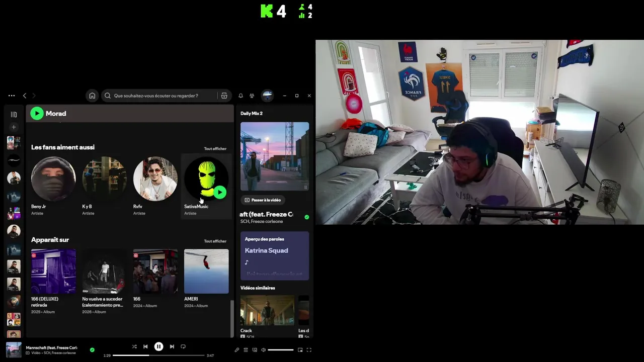The width and height of the screenshot is (644, 362).
Task: Go forward with the right arrow
Action: 34,96
